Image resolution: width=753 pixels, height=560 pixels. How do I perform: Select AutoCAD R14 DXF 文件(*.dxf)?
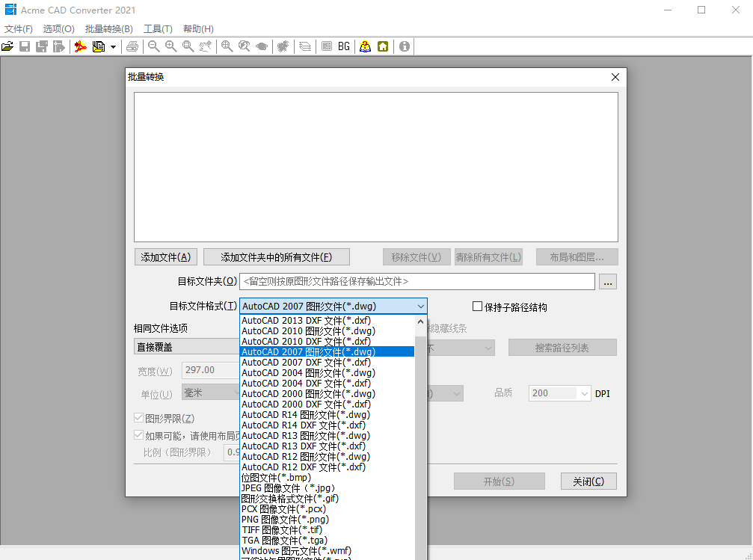coord(327,425)
